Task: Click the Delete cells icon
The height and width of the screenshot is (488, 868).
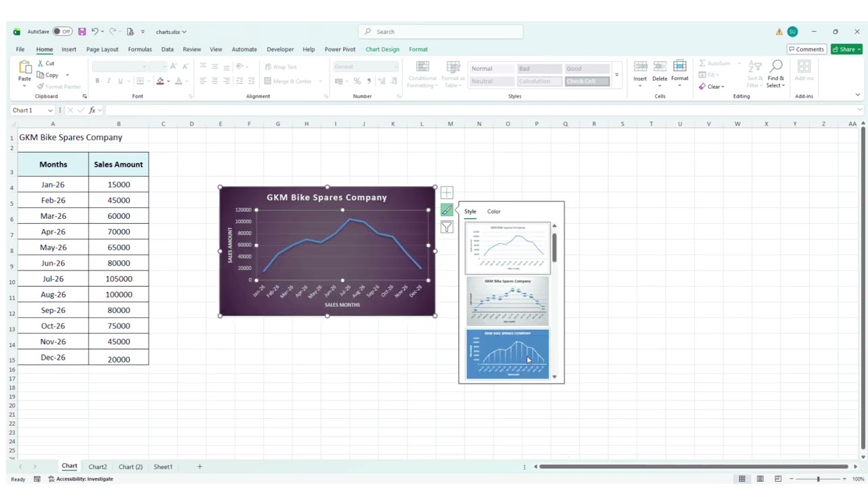Action: pyautogui.click(x=660, y=66)
